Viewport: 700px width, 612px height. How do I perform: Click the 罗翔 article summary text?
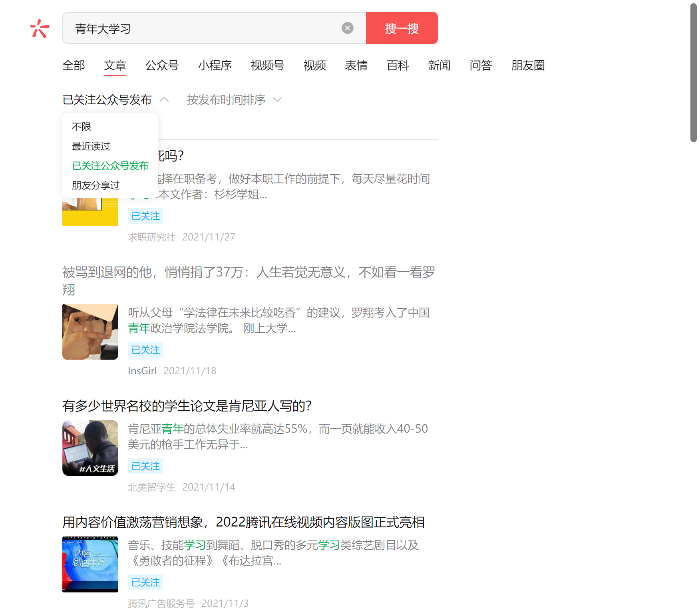[279, 320]
